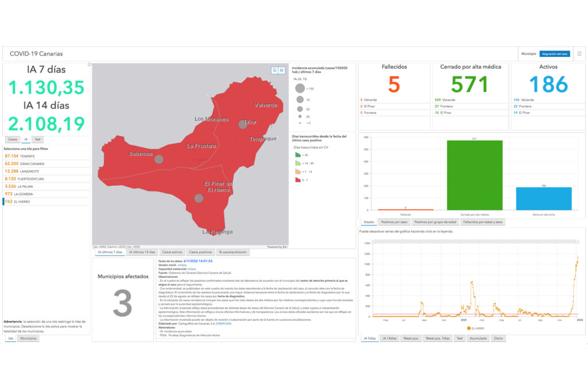
Task: Open the Positivos por sexo tab
Action: coord(394,222)
